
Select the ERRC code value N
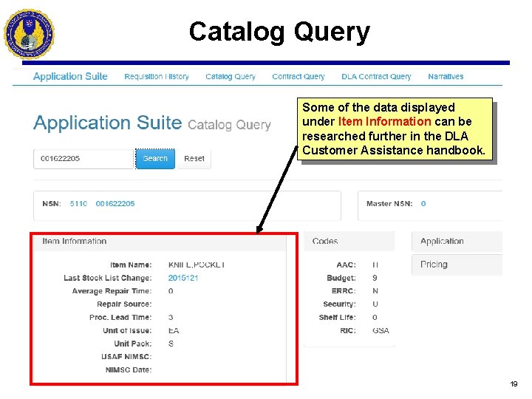tap(375, 291)
